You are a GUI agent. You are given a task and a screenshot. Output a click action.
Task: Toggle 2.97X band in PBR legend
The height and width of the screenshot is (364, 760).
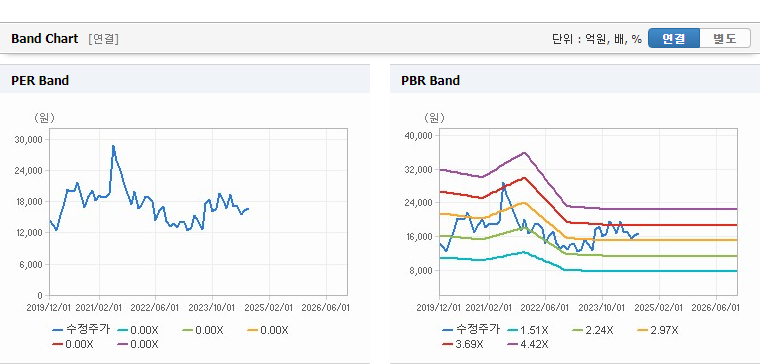(x=658, y=330)
